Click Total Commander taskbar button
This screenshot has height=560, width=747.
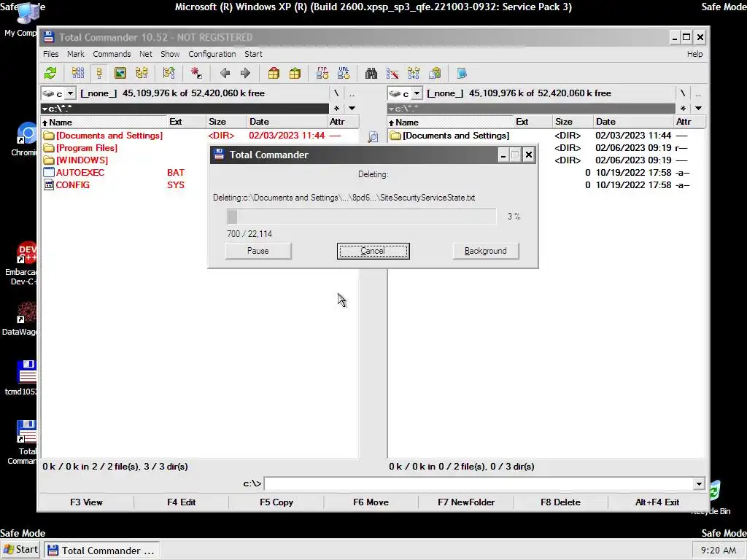102,551
